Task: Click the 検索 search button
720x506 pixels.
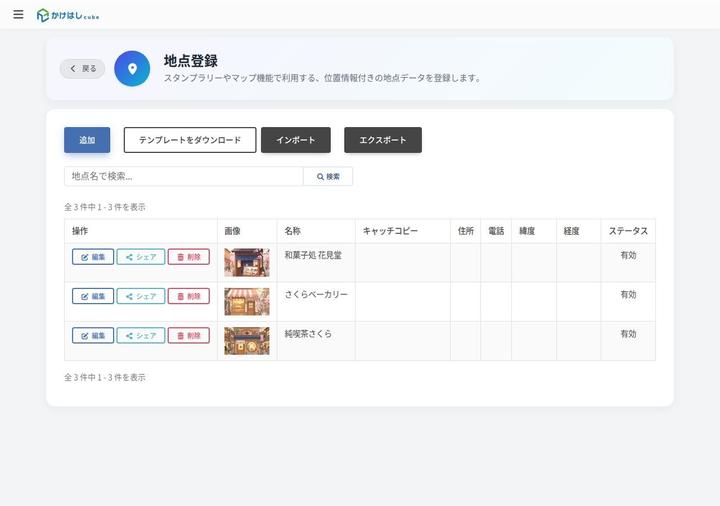Action: point(328,176)
